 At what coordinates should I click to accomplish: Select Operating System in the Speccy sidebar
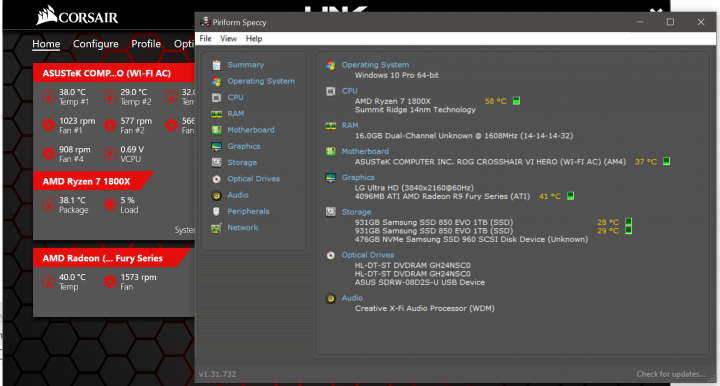(261, 81)
